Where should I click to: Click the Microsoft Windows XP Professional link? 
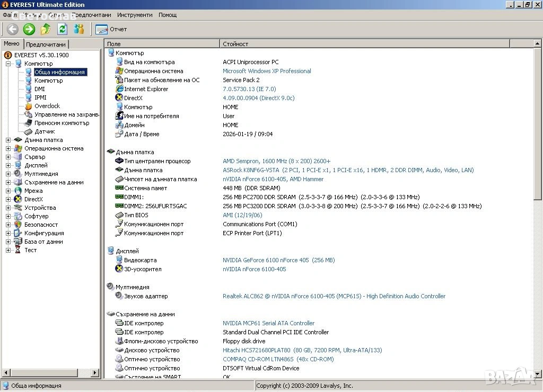click(x=267, y=71)
